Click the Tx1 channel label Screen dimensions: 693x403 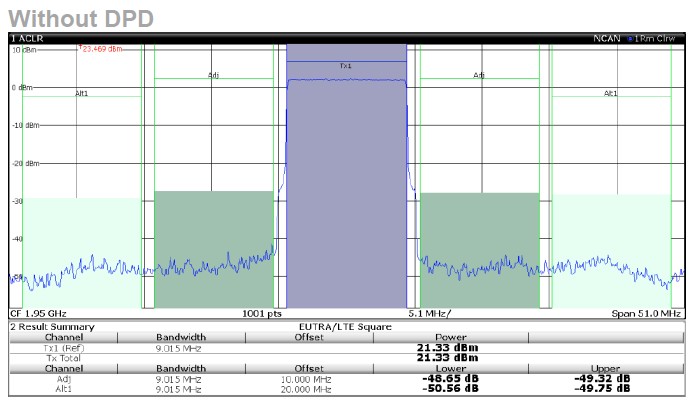pos(346,66)
